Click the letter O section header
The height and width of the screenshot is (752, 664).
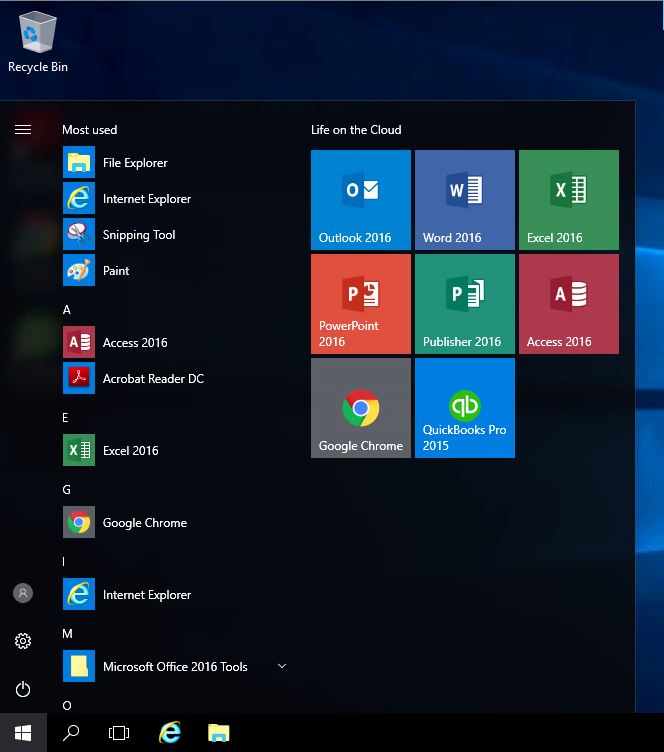(67, 705)
